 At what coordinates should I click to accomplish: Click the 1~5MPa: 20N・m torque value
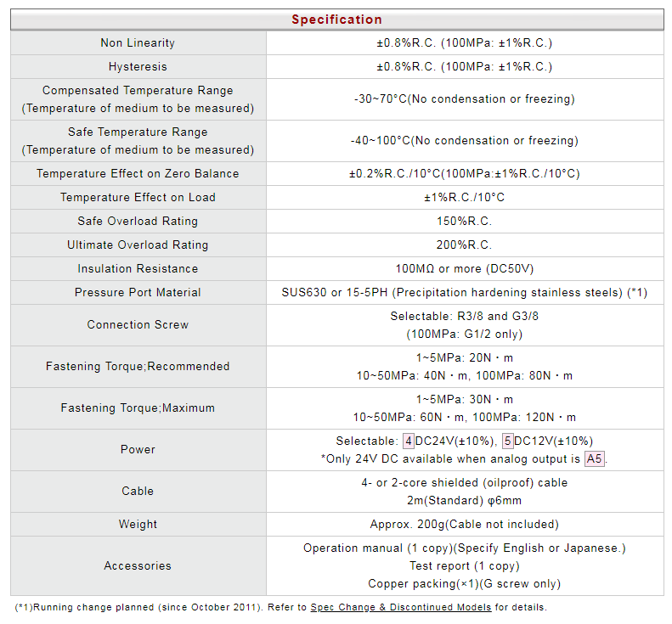[x=465, y=357]
